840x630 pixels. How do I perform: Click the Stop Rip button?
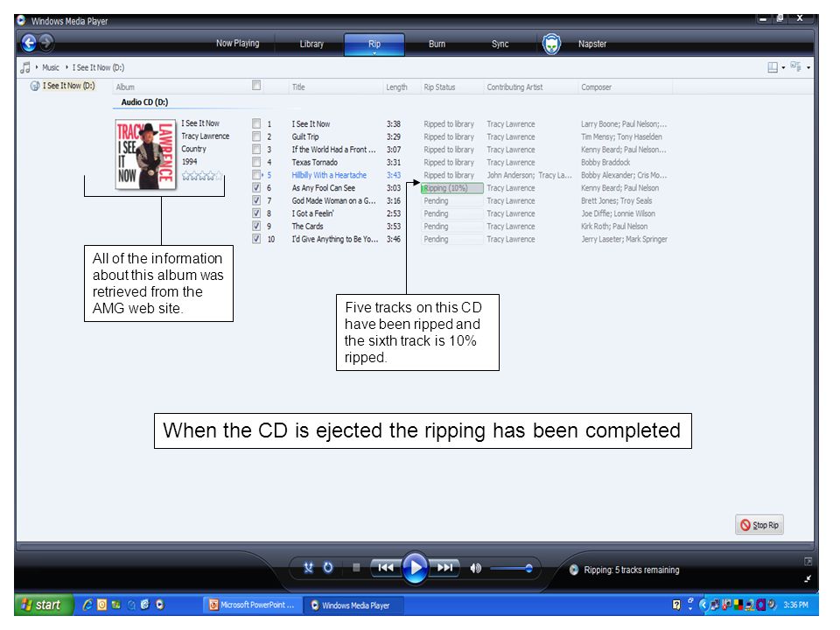click(x=759, y=525)
